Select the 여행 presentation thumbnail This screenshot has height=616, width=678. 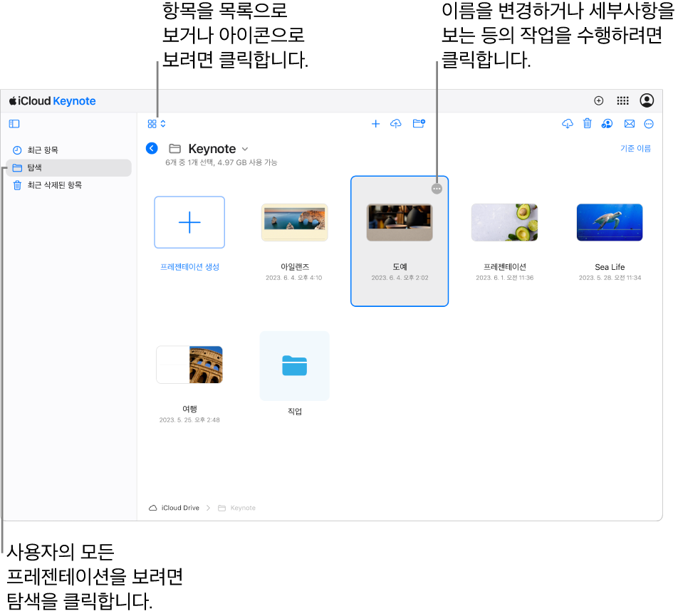click(189, 365)
